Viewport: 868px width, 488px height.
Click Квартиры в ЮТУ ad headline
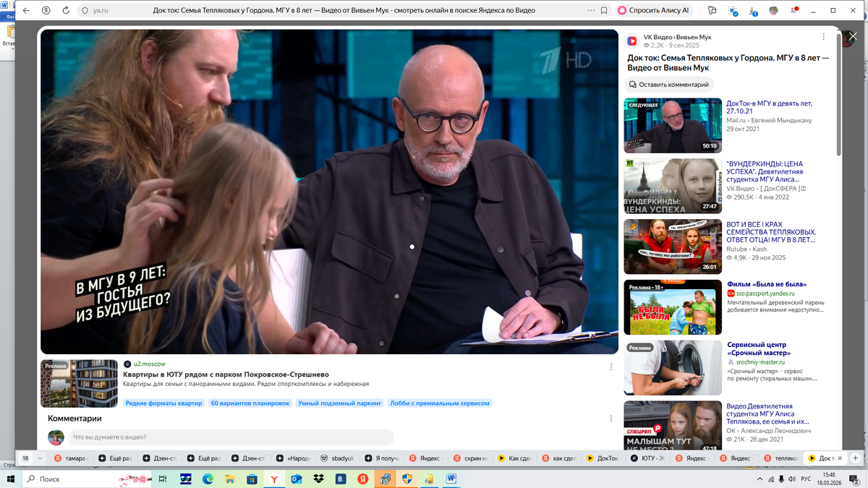(x=226, y=374)
